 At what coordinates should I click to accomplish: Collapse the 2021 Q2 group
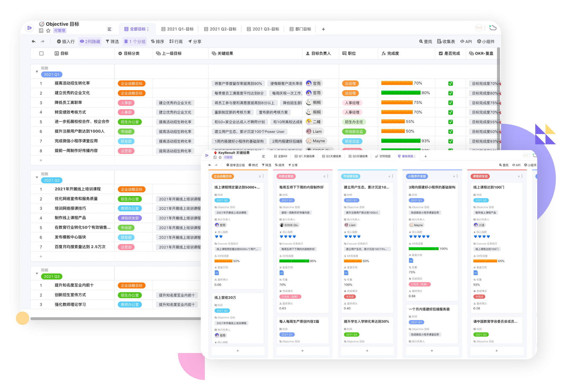tap(37, 177)
